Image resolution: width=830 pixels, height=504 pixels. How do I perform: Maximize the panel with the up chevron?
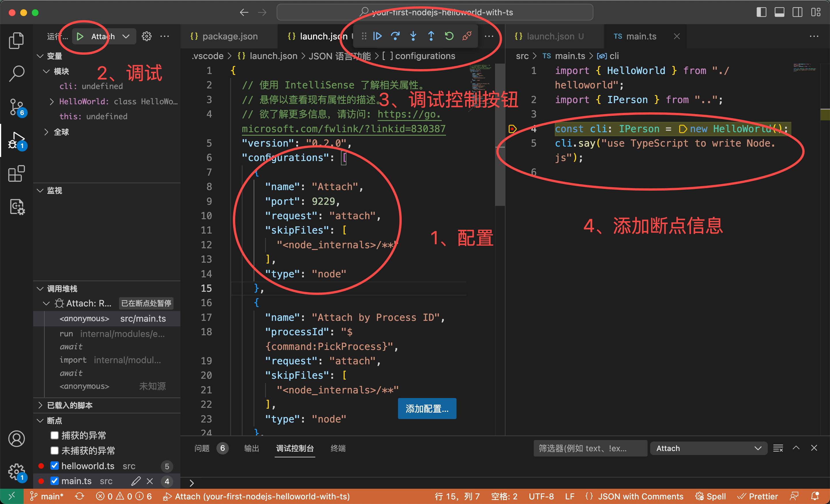point(796,448)
